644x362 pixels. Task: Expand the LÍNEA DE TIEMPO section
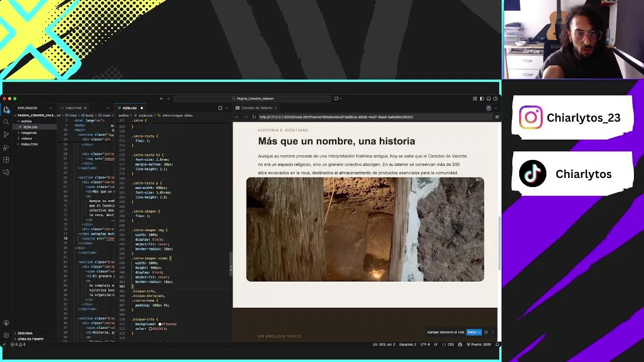29,339
